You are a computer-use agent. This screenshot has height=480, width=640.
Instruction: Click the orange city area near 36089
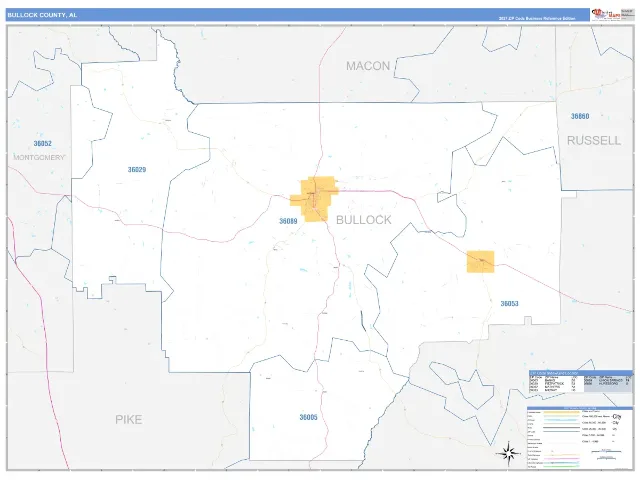pos(314,199)
